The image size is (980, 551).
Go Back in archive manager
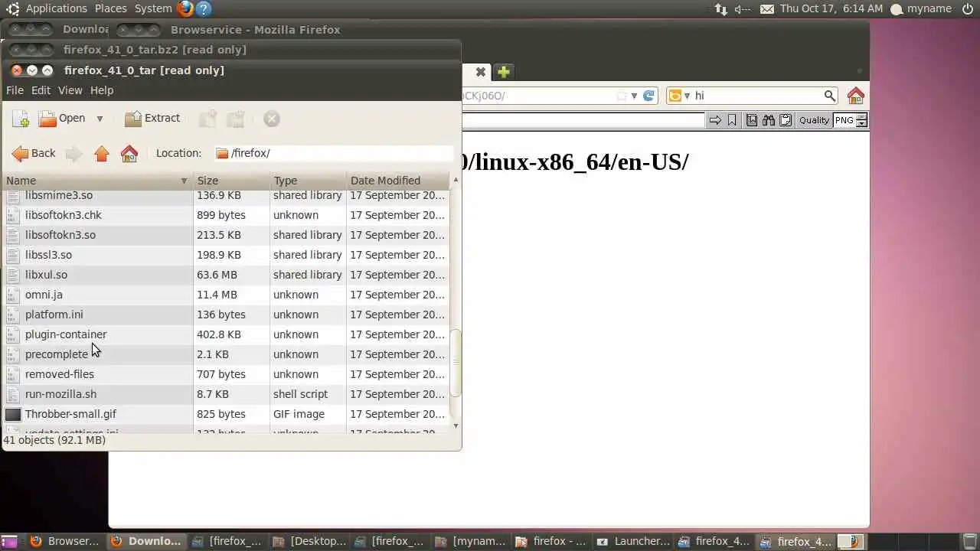pyautogui.click(x=34, y=153)
